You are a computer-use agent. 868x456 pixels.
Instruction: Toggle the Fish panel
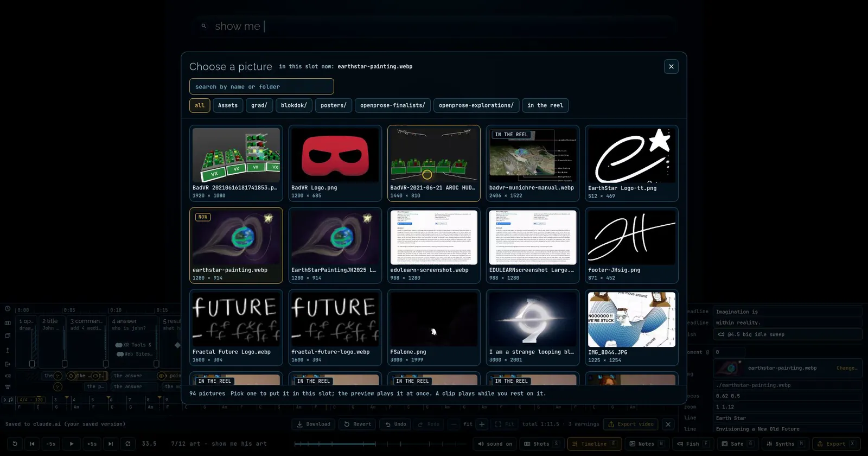[x=693, y=444]
